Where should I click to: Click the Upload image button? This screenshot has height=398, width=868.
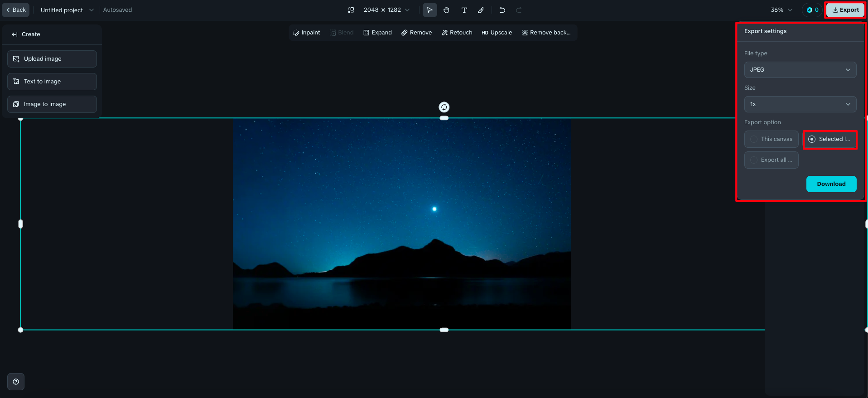pyautogui.click(x=52, y=59)
